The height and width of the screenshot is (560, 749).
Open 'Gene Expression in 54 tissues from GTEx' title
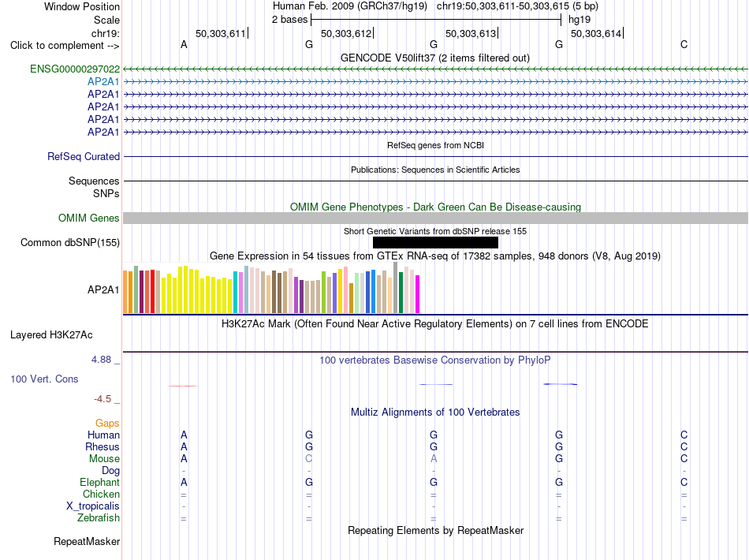435,256
